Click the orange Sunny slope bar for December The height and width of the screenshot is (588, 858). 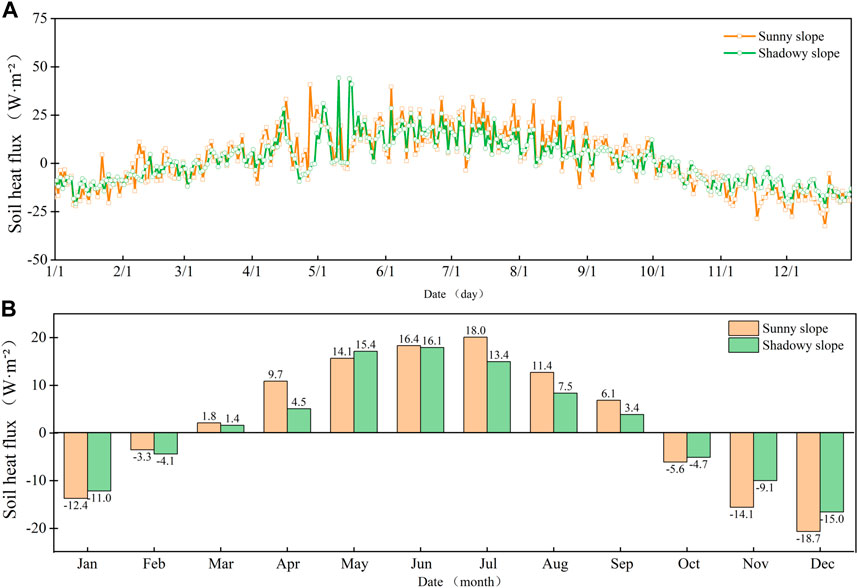(809, 482)
